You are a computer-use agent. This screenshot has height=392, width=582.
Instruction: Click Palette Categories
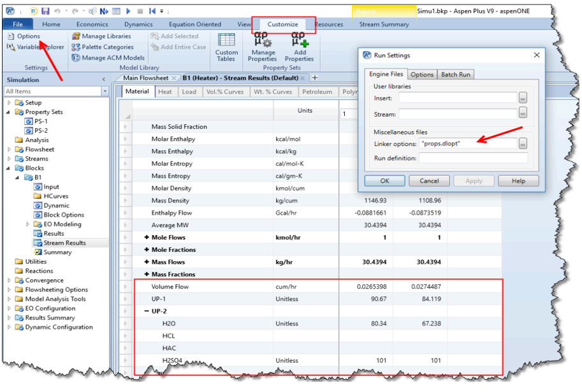coord(103,47)
